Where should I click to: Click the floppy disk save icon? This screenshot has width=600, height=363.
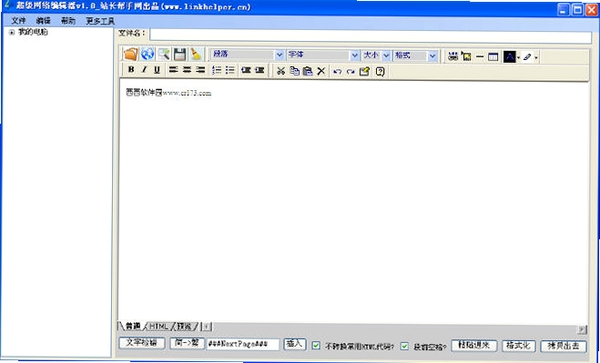(x=180, y=54)
